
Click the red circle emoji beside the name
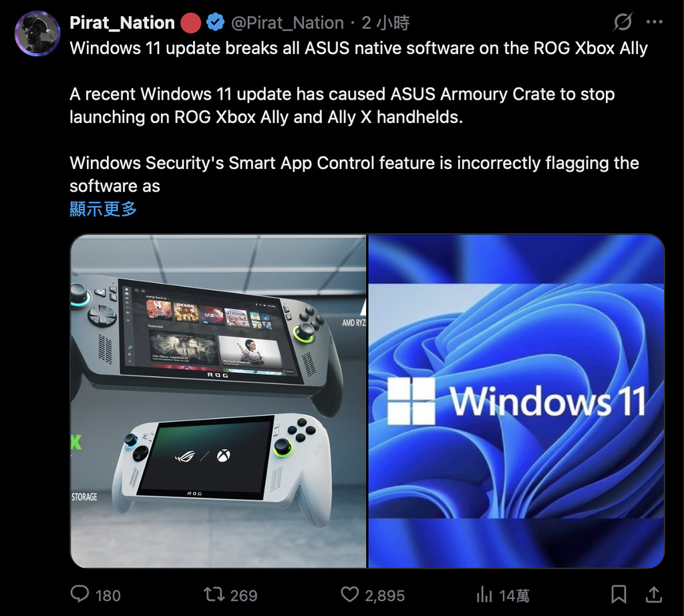pos(190,23)
